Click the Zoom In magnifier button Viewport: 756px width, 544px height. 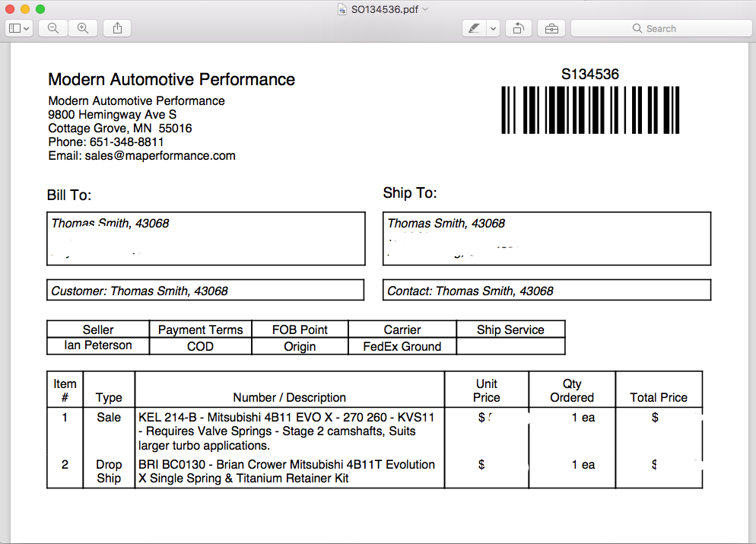tap(83, 28)
